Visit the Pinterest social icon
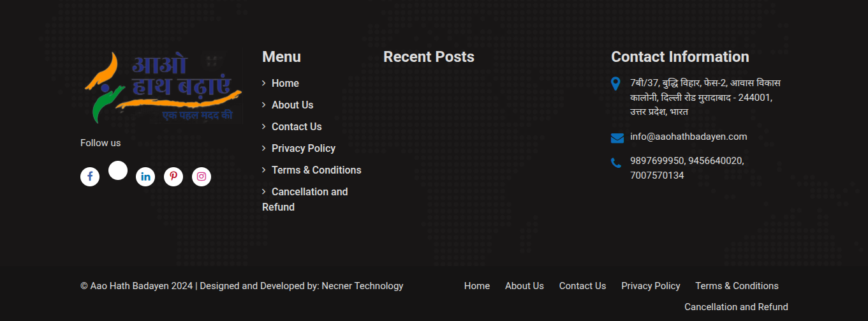The image size is (868, 321). pos(173,177)
